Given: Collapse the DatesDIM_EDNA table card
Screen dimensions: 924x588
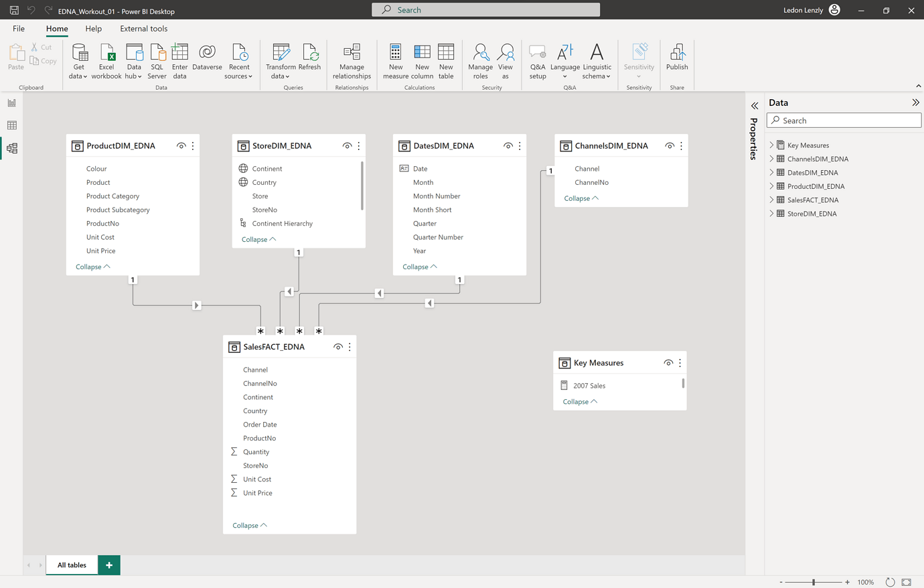Looking at the screenshot, I should (419, 266).
